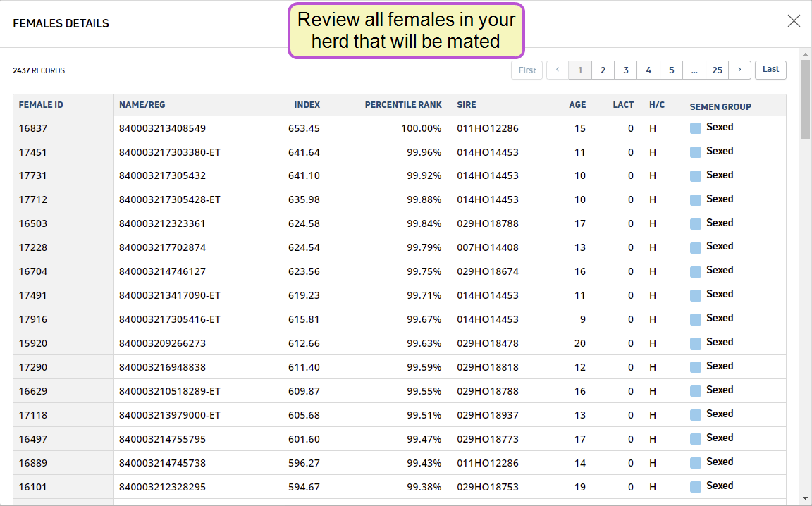Image resolution: width=812 pixels, height=506 pixels.
Task: Click sire 029HO18937 in row 17118
Action: 487,415
